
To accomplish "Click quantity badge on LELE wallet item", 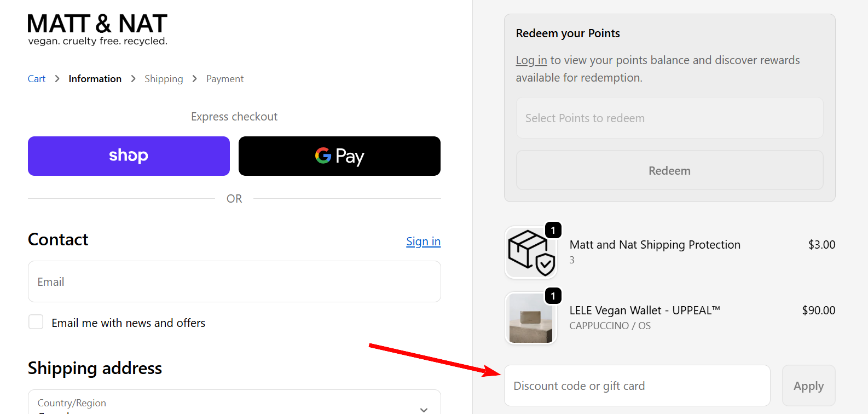I will tap(553, 296).
